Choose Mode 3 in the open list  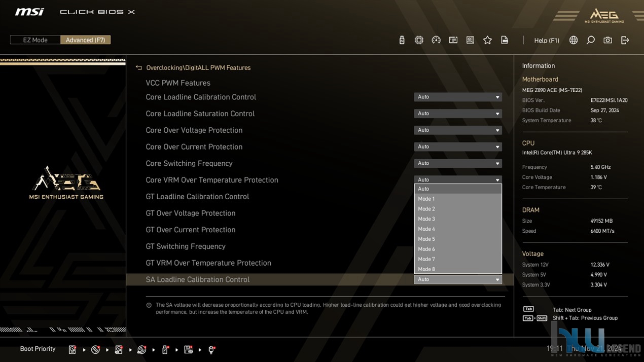(458, 219)
